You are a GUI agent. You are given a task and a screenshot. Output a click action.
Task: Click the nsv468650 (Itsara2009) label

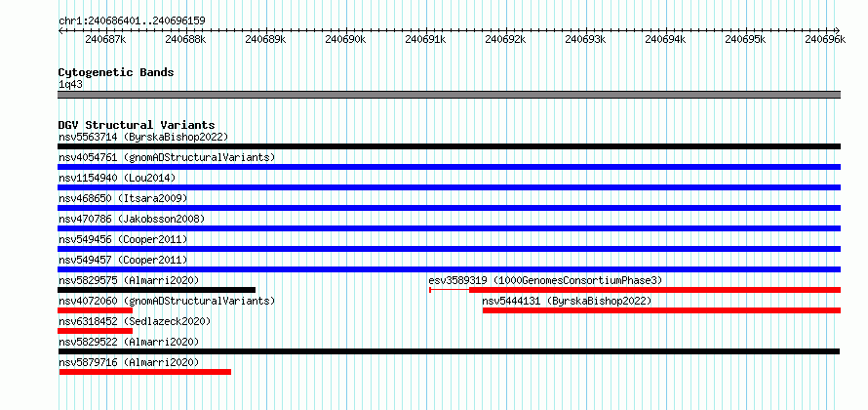coord(123,198)
